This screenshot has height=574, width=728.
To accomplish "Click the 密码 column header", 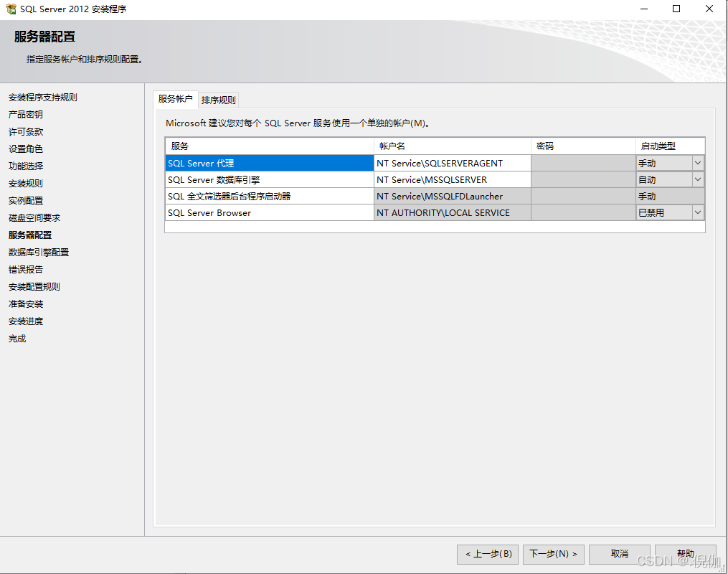I will click(583, 146).
